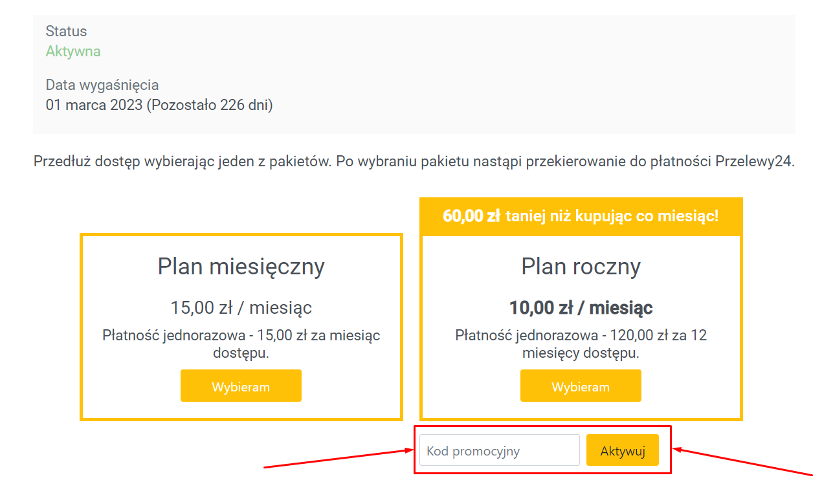This screenshot has width=833, height=504.
Task: Click the 60,00 zł taniej yellow banner
Action: click(581, 216)
